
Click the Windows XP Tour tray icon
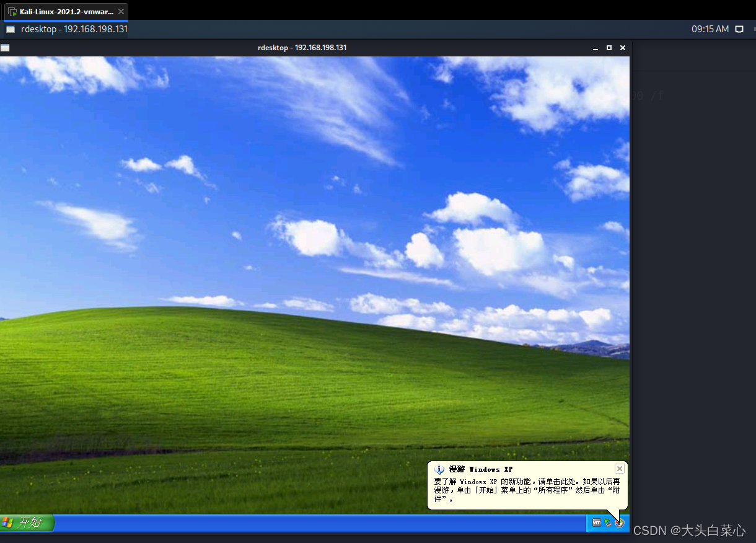(x=619, y=523)
